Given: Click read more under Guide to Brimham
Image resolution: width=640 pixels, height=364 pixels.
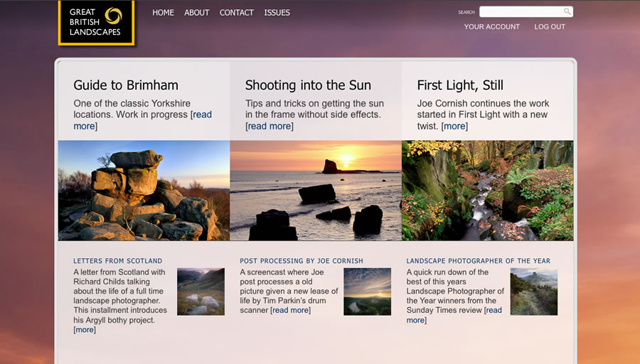Looking at the screenshot, I should 202,114.
